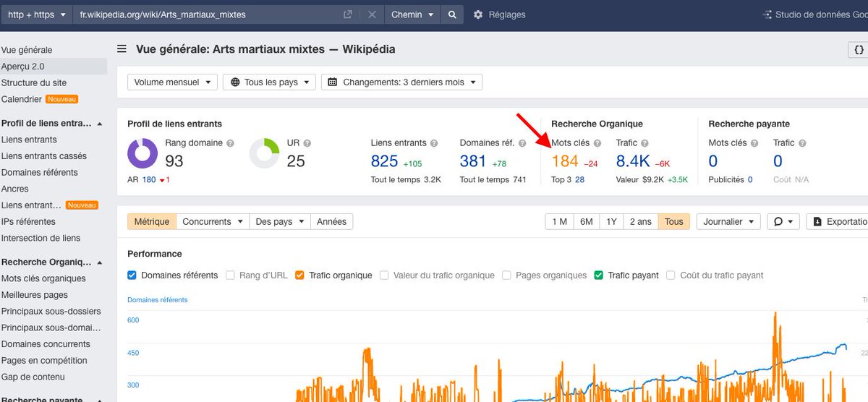Open help icon beside paid Trafic

pyautogui.click(x=801, y=143)
